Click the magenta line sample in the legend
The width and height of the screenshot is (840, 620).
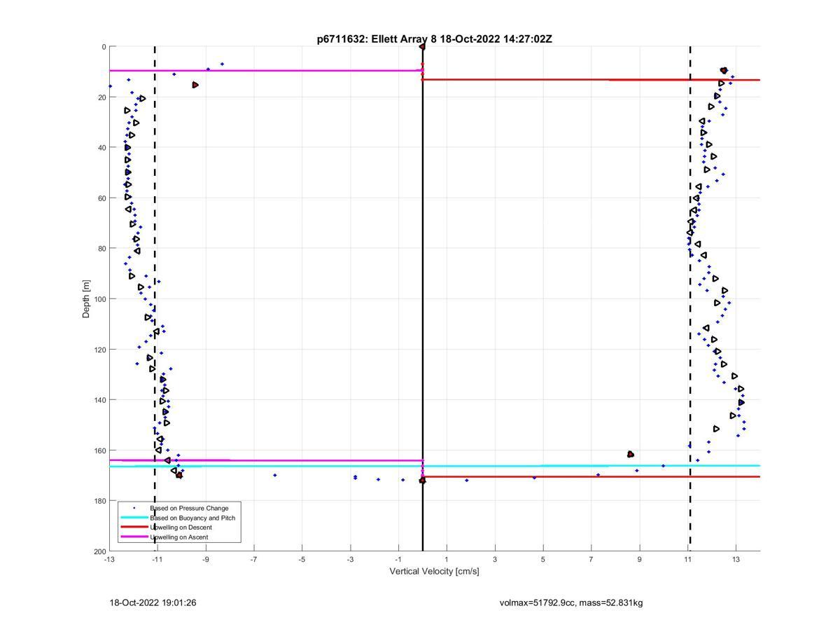coord(134,537)
